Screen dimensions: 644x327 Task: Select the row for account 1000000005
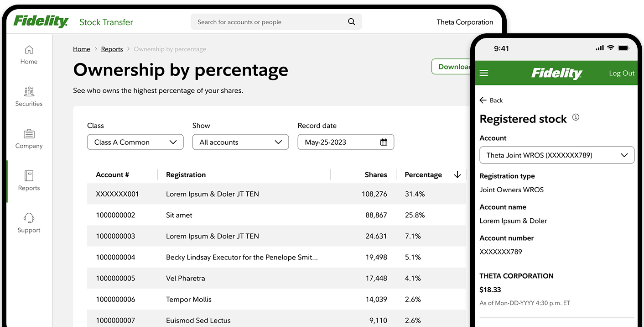[274, 278]
